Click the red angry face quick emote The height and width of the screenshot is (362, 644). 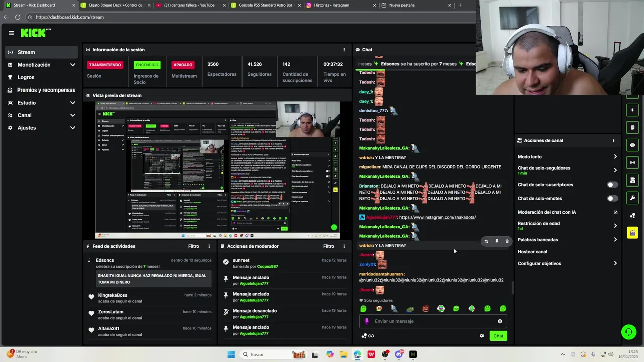425,309
